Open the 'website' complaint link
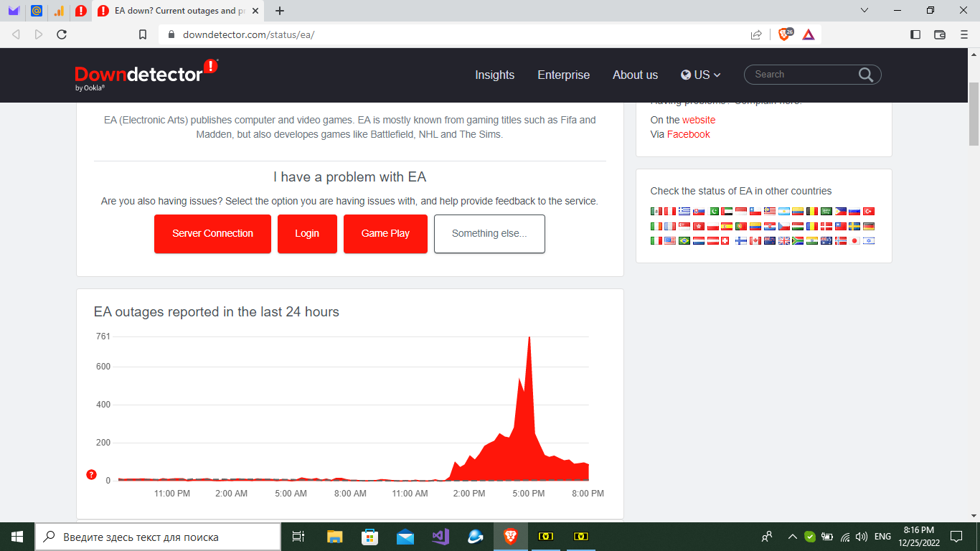Screen dimensions: 980x551 699,120
